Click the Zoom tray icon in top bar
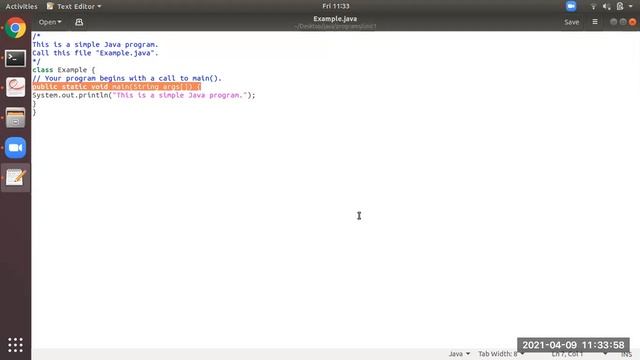This screenshot has height=360, width=640. (571, 6)
